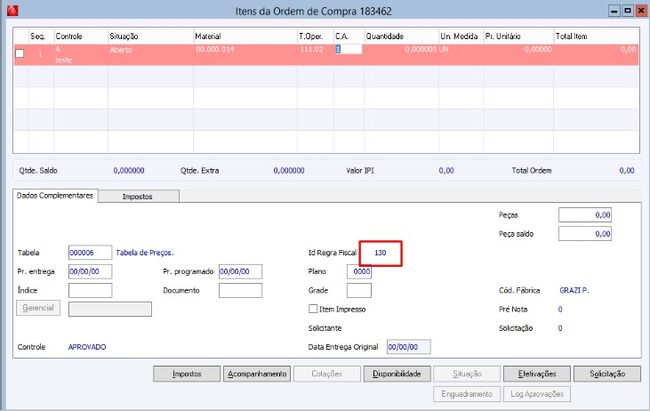Close the Itens da Ordem de Compra window
The width and height of the screenshot is (650, 411).
pyautogui.click(x=641, y=11)
